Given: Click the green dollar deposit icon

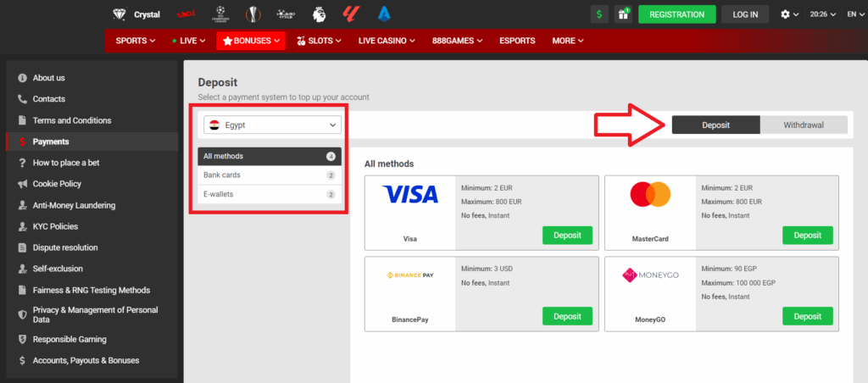Looking at the screenshot, I should click(599, 14).
